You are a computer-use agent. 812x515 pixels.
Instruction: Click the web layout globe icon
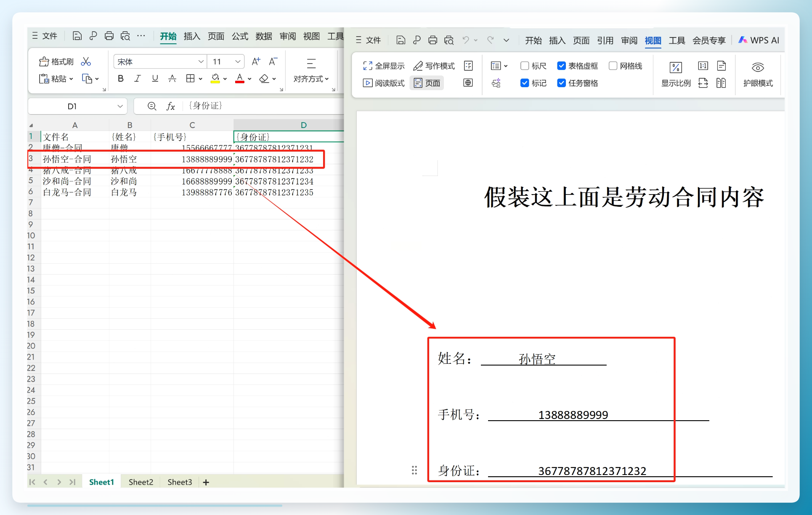pyautogui.click(x=468, y=83)
